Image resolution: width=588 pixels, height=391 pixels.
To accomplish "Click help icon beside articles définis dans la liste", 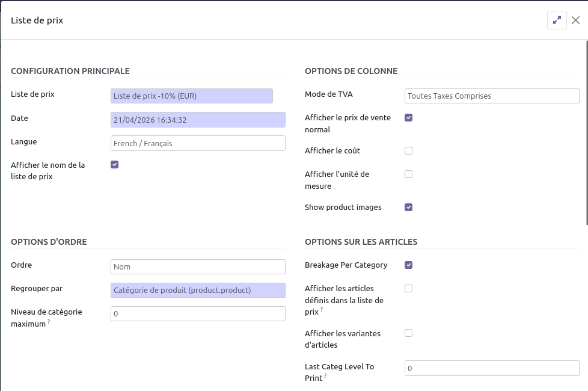I will pyautogui.click(x=322, y=310).
